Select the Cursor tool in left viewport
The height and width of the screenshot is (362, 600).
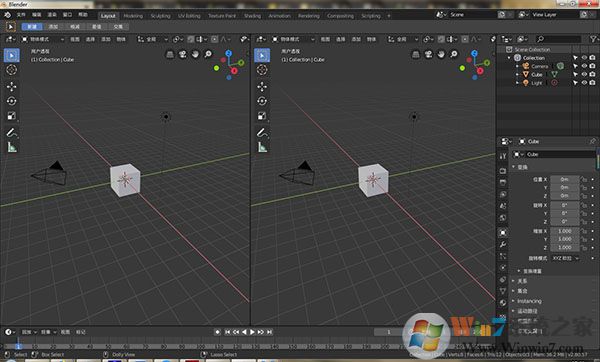[x=11, y=70]
